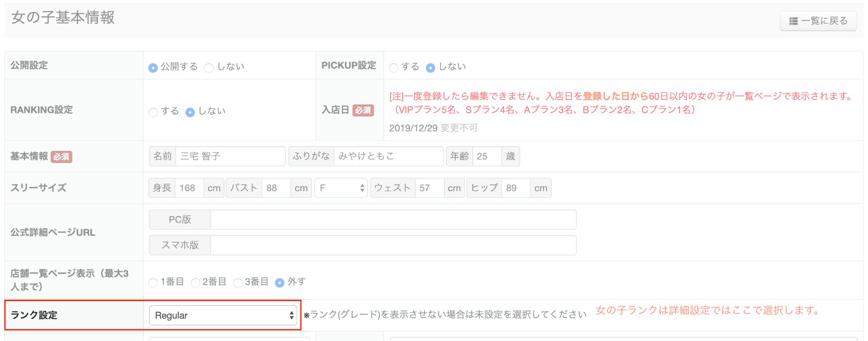Image resolution: width=868 pixels, height=341 pixels.
Task: Select 外す display option
Action: [x=280, y=283]
